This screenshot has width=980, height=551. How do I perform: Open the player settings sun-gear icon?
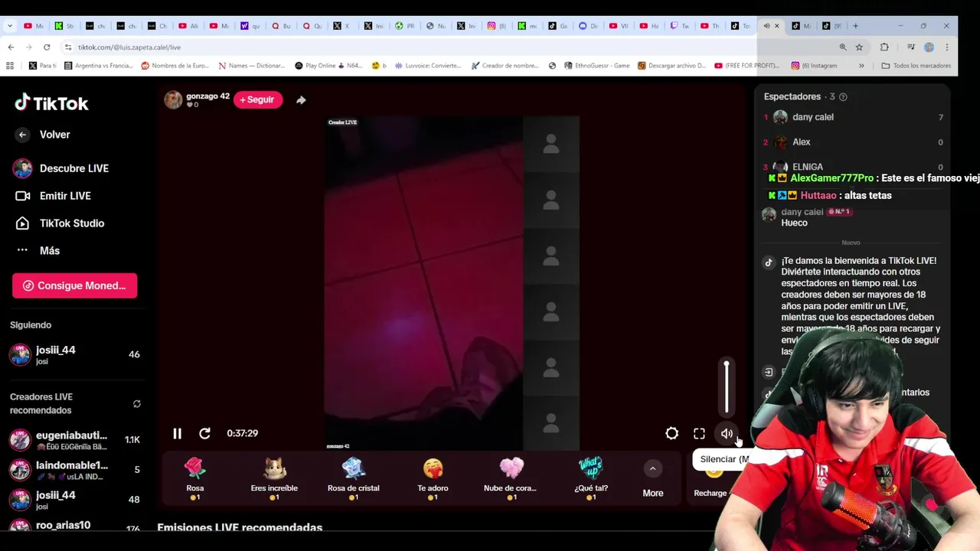pos(671,433)
